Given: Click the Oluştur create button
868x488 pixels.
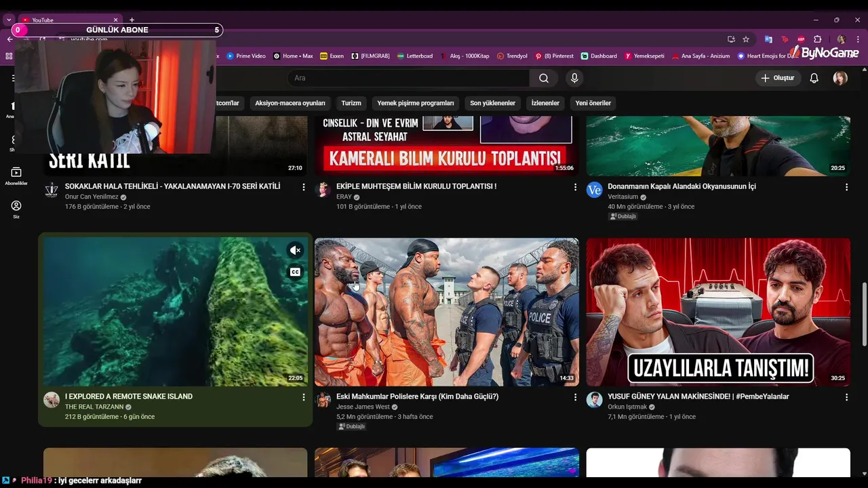Looking at the screenshot, I should click(x=777, y=78).
